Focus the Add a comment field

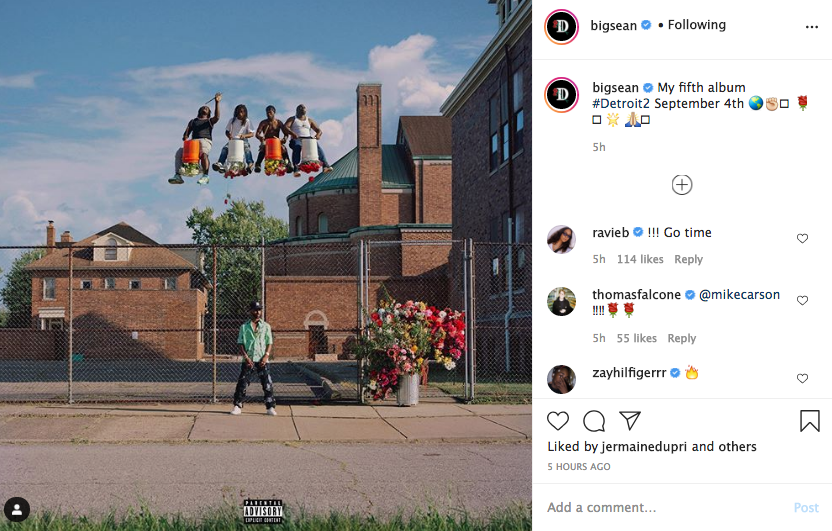click(x=663, y=508)
